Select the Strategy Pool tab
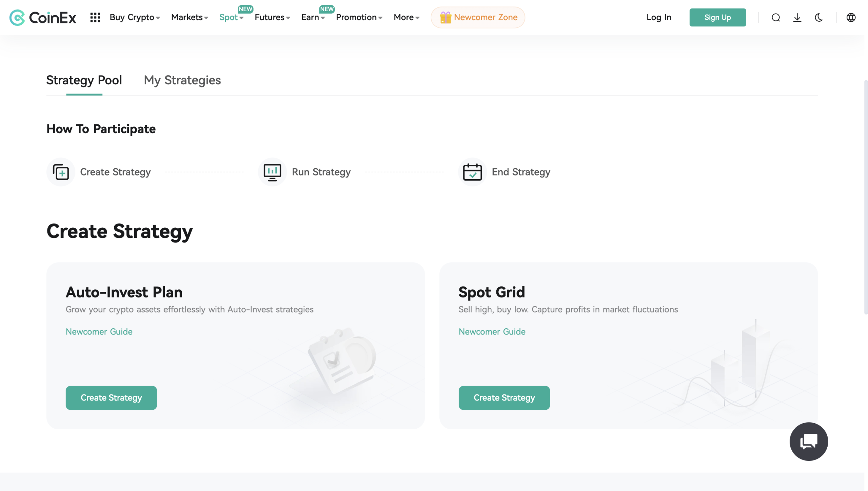 click(84, 80)
